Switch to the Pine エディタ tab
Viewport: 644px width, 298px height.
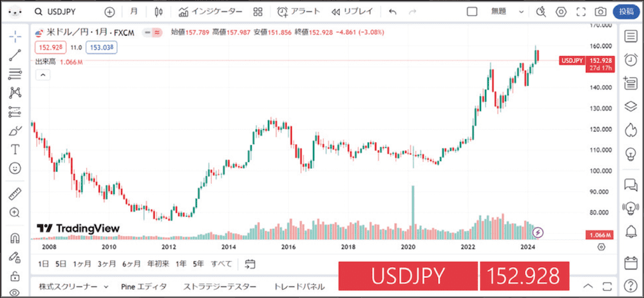tap(144, 286)
